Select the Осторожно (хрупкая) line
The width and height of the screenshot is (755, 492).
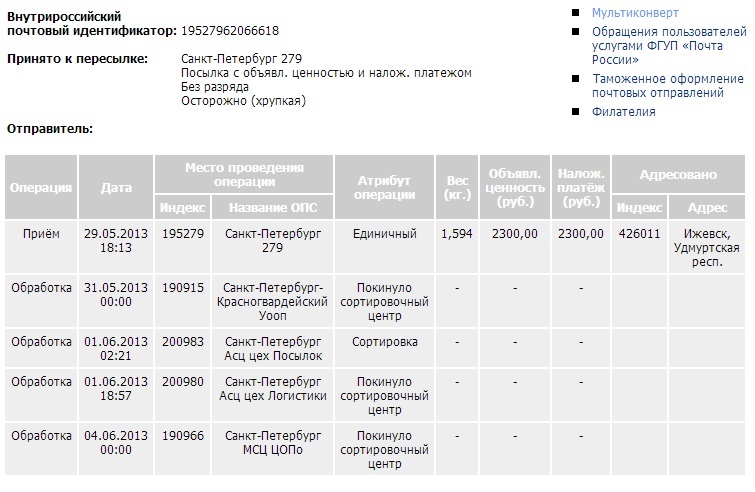point(243,101)
